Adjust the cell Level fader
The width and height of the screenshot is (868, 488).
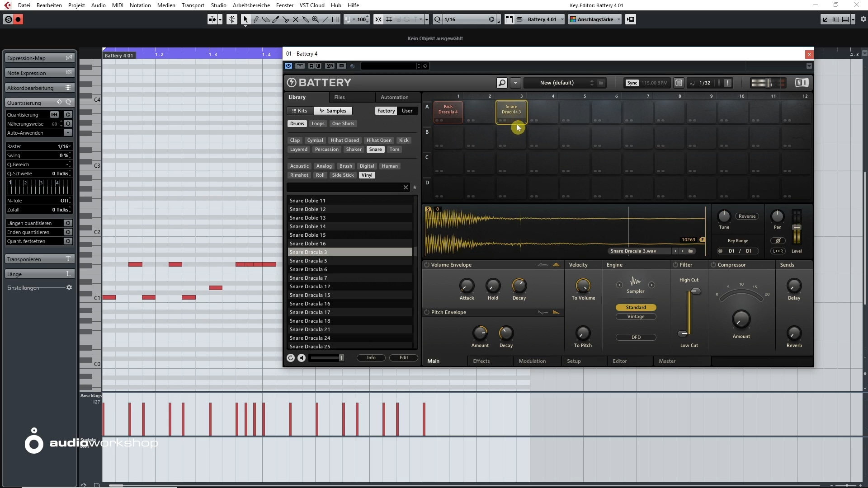(796, 227)
